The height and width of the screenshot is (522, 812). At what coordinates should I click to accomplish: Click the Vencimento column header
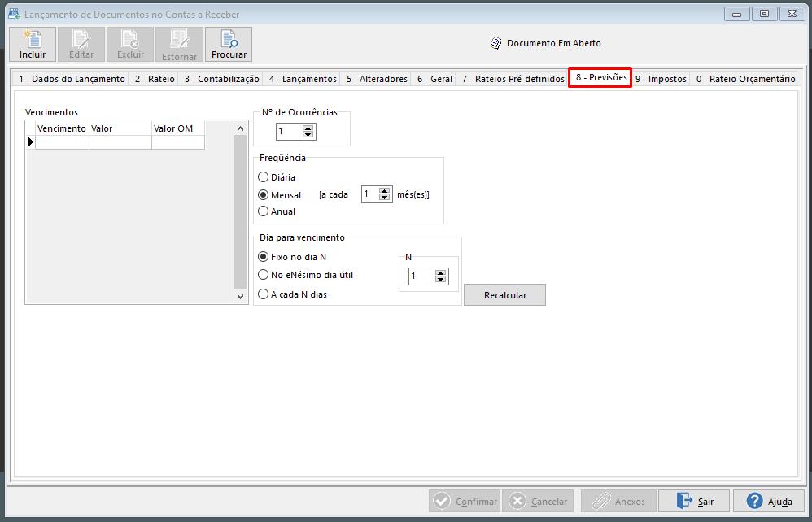(62, 128)
